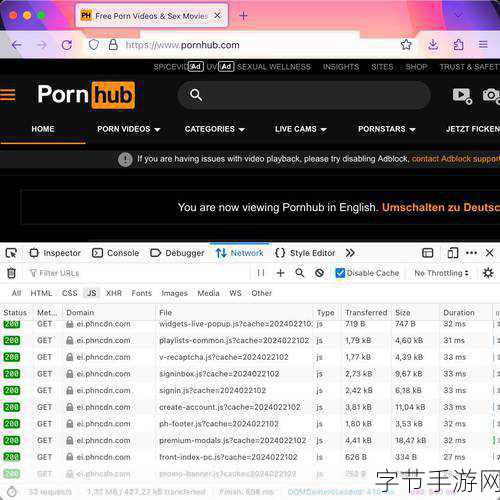Sort by the Transferred column header

coord(366,313)
